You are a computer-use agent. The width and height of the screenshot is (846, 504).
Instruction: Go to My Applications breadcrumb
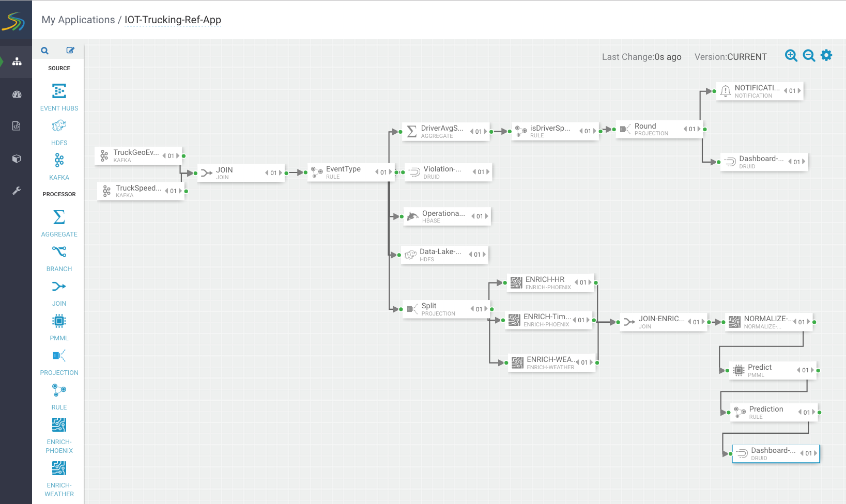pyautogui.click(x=78, y=20)
